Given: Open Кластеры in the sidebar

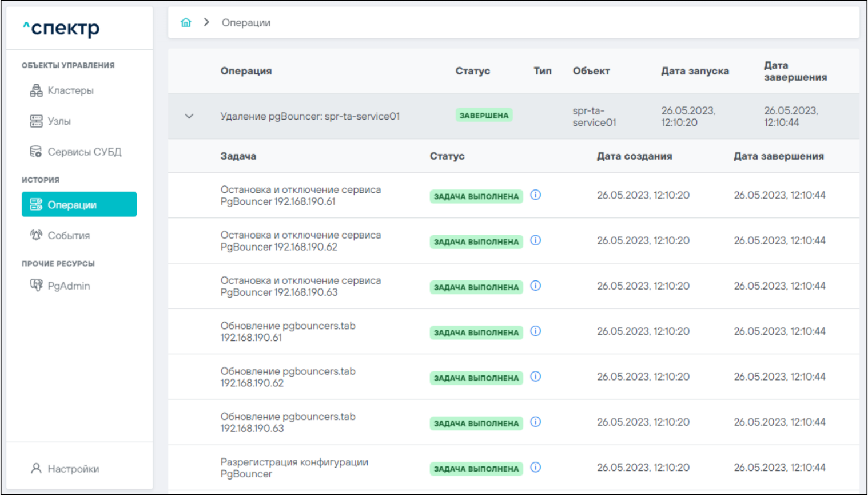Looking at the screenshot, I should [70, 90].
